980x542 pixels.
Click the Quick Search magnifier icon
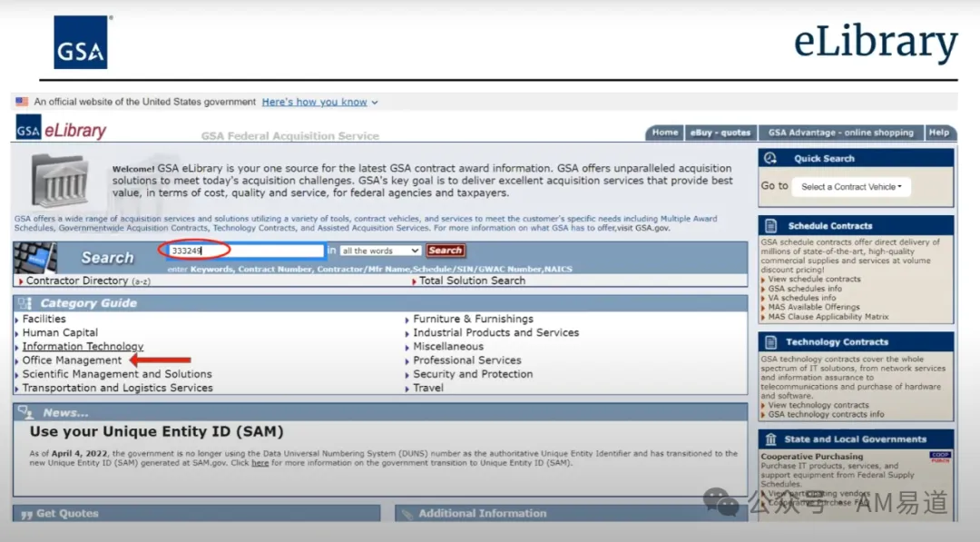pyautogui.click(x=770, y=158)
